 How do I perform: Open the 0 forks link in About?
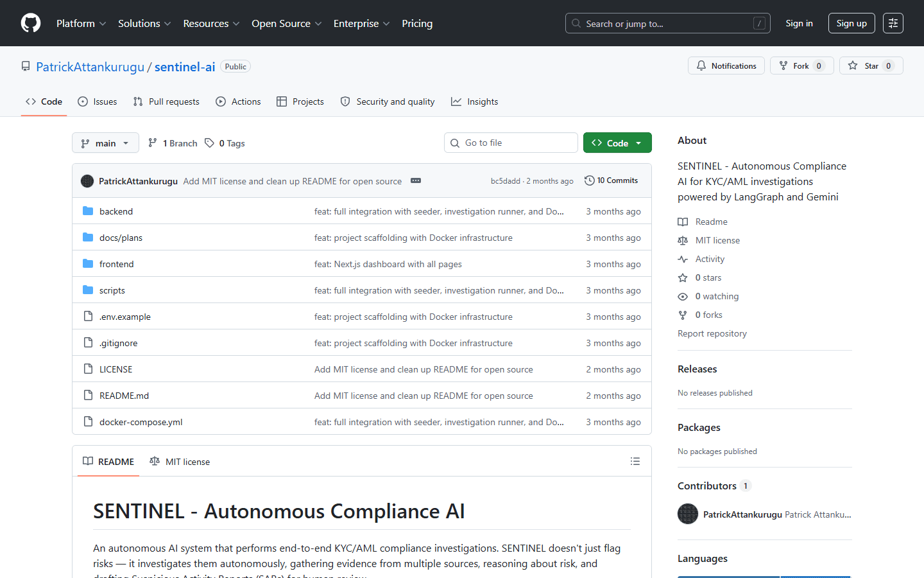pos(709,315)
